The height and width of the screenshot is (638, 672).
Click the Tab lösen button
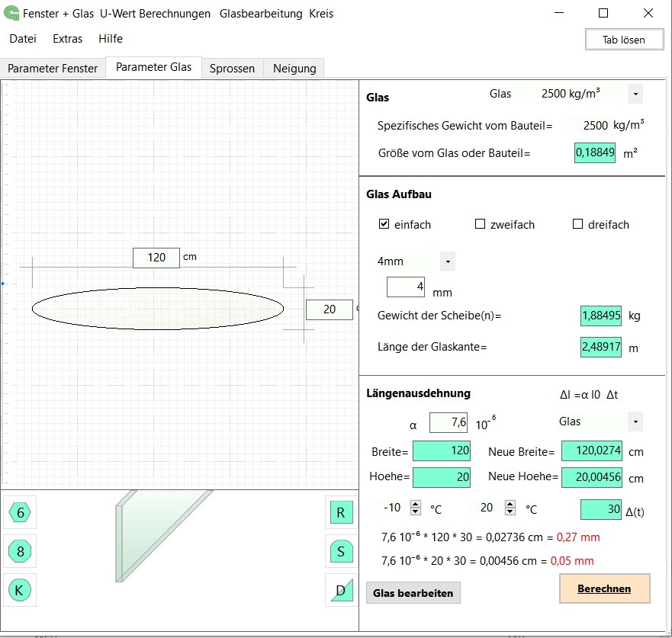click(x=624, y=40)
